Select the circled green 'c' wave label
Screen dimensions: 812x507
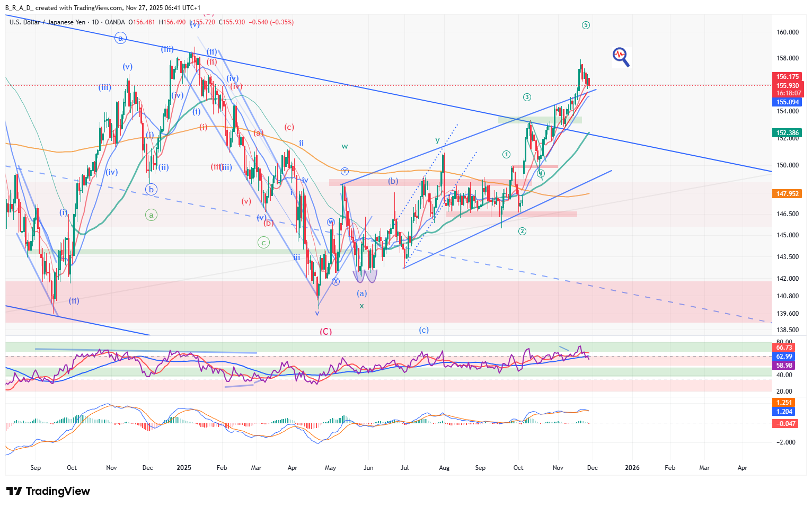263,243
